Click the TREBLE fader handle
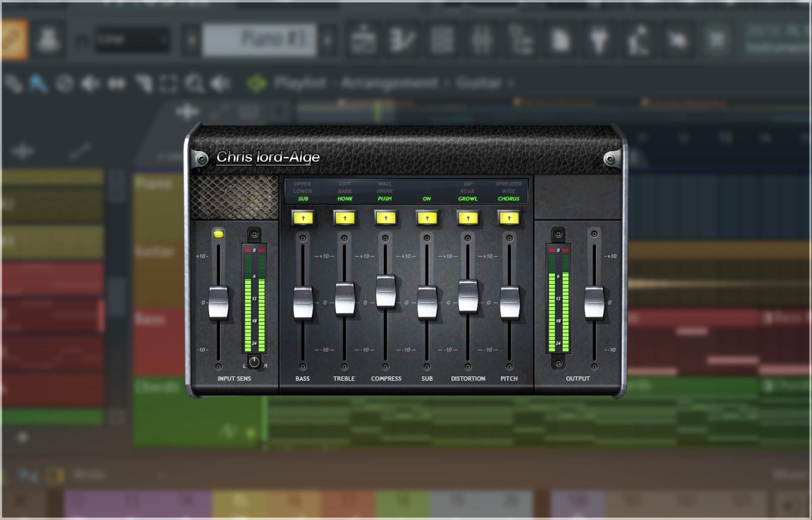Image resolution: width=812 pixels, height=520 pixels. tap(345, 298)
